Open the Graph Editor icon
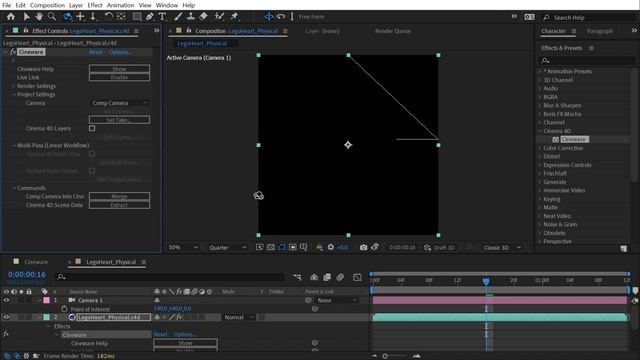The height and width of the screenshot is (360, 640). coord(357,277)
